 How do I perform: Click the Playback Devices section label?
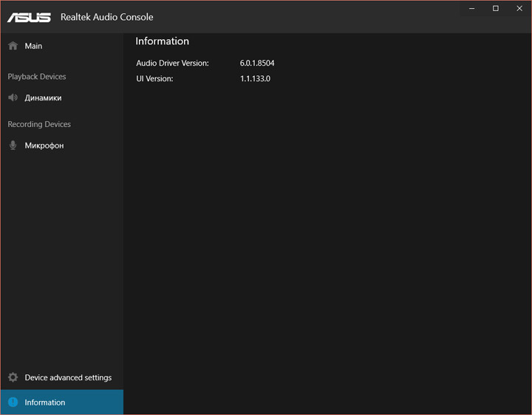[37, 77]
